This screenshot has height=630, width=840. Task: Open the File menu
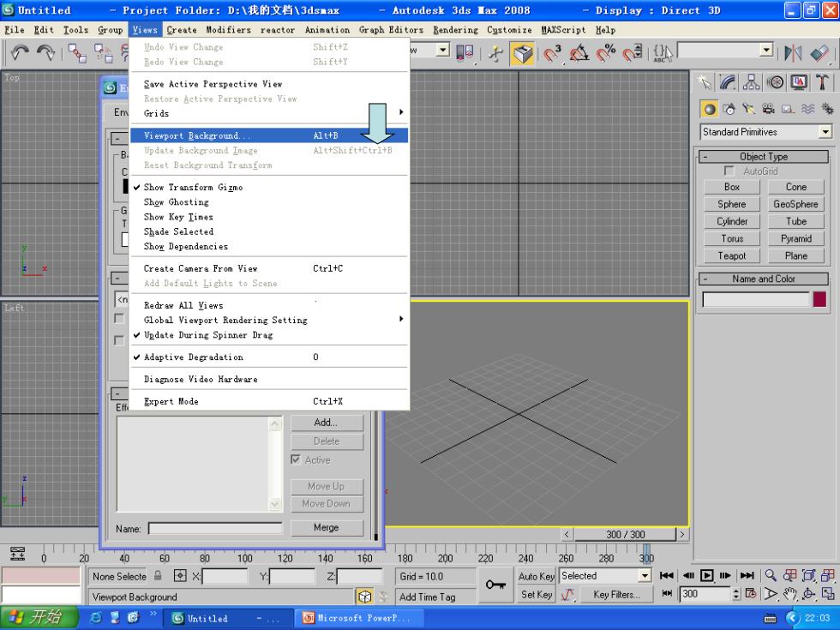(x=15, y=30)
